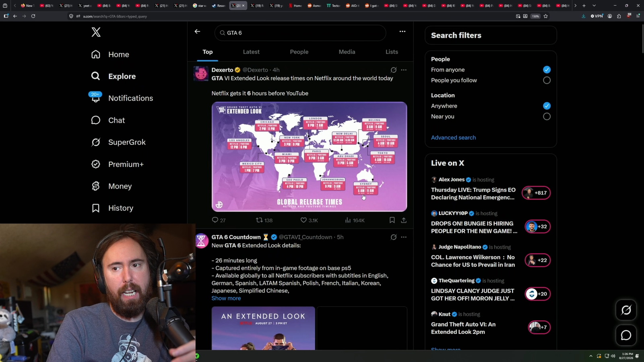Screen dimensions: 644x362
Task: Open Notifications with the 20+ badge
Action: (122, 98)
